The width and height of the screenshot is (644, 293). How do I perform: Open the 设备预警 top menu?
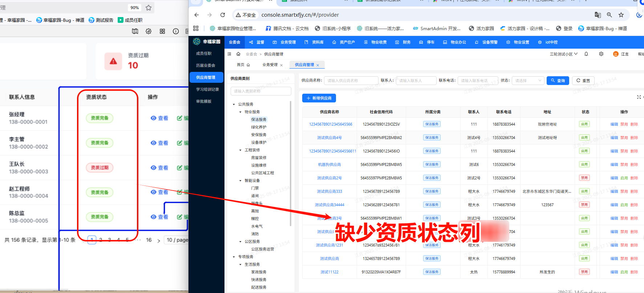[x=486, y=42]
